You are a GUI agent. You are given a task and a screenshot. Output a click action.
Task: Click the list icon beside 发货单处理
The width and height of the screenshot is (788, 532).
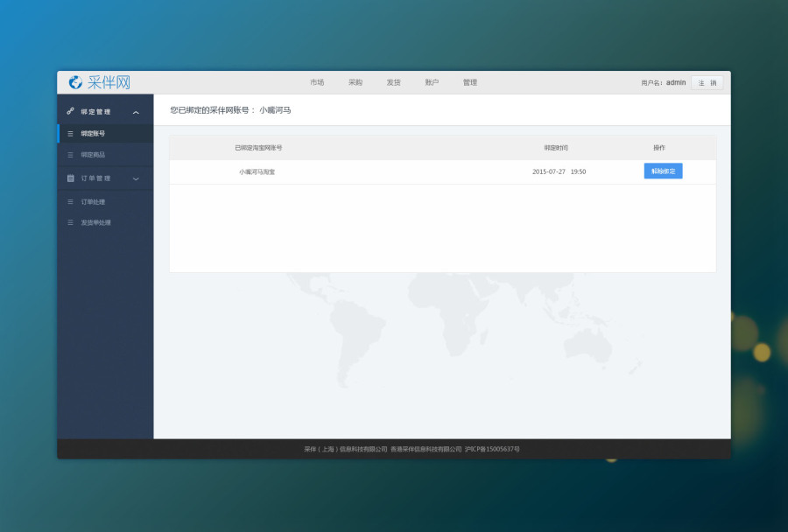coord(69,222)
